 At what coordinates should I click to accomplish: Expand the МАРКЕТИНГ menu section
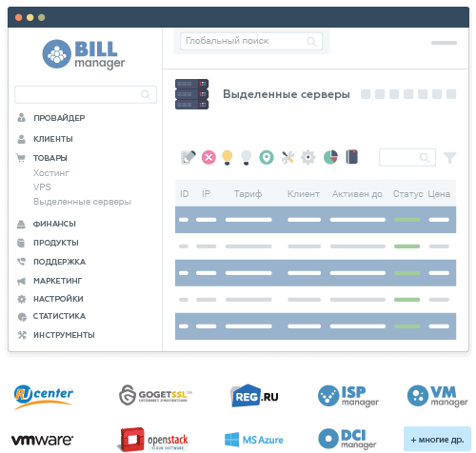[x=57, y=281]
